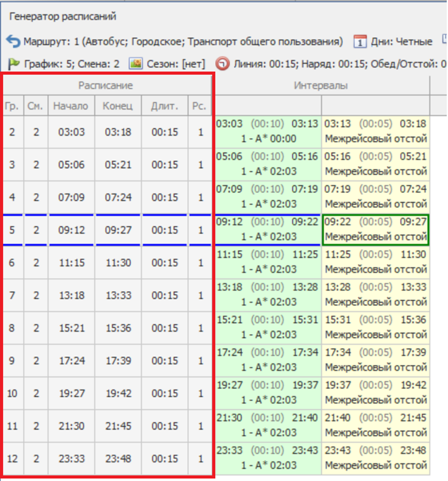Click the 'Расписание' group header
This screenshot has width=448, height=481.
tap(106, 85)
